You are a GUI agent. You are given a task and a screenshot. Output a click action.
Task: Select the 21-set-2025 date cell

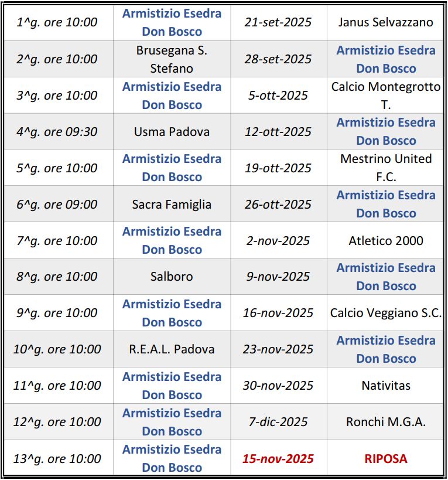[278, 22]
